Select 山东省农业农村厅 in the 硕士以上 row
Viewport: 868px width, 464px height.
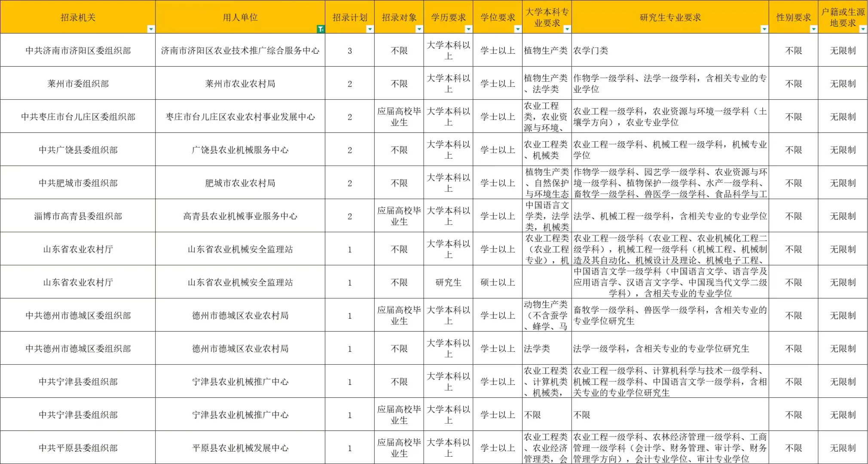pyautogui.click(x=78, y=282)
